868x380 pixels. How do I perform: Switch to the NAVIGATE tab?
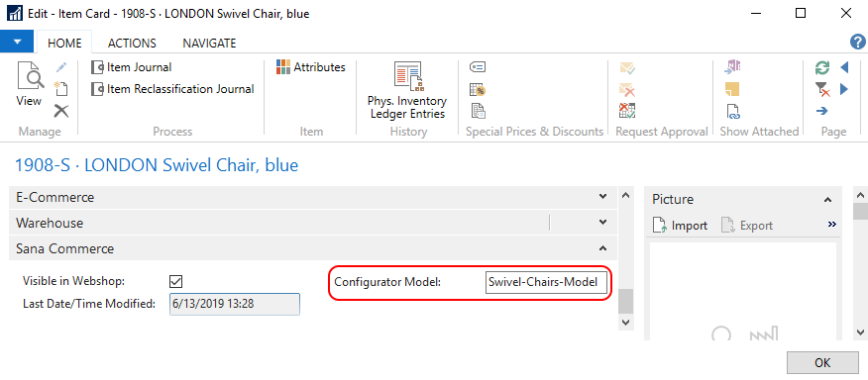coord(209,44)
